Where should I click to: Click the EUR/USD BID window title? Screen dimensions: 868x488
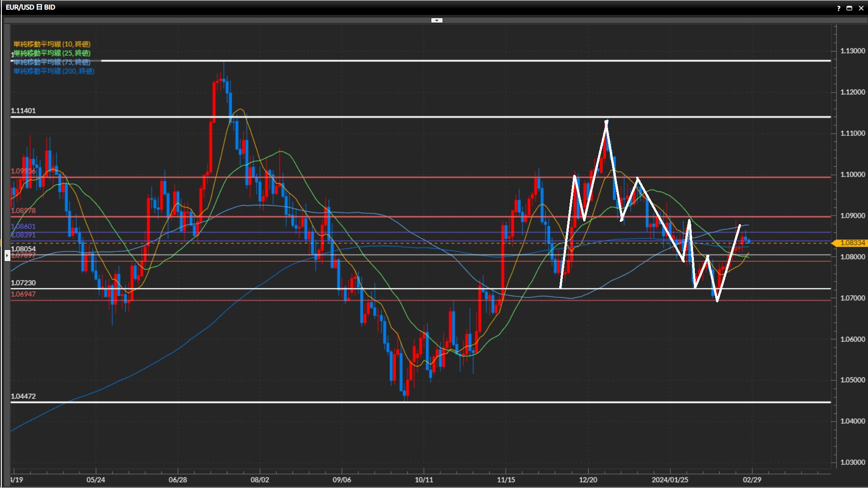(30, 7)
